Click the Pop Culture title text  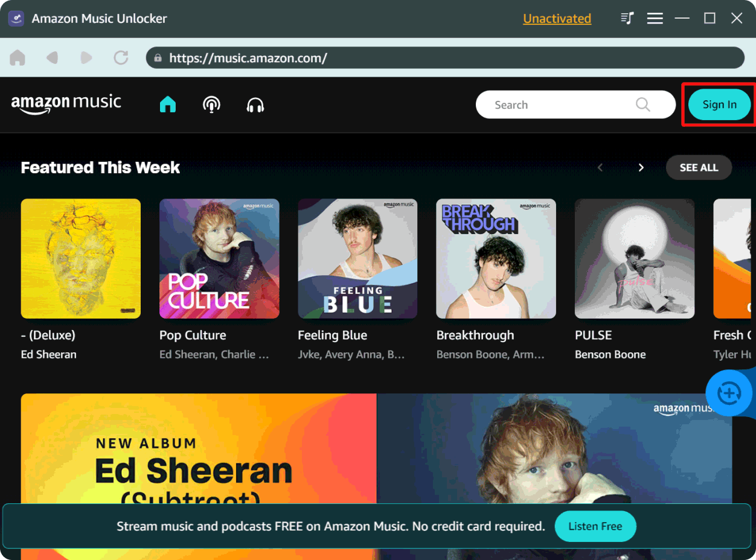[x=193, y=336]
